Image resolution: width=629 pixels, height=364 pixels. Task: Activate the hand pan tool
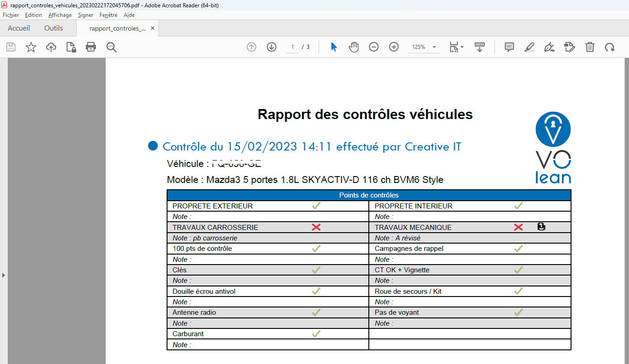click(354, 47)
